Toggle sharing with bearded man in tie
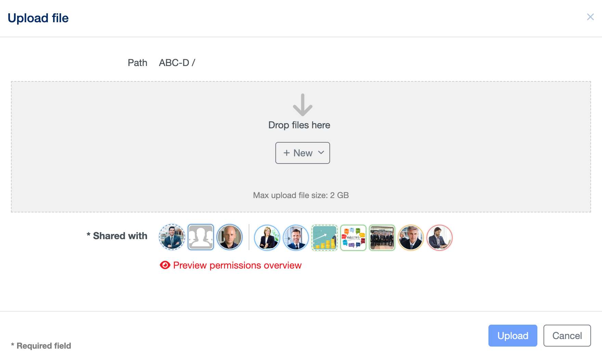Image resolution: width=602 pixels, height=364 pixels. [x=296, y=237]
